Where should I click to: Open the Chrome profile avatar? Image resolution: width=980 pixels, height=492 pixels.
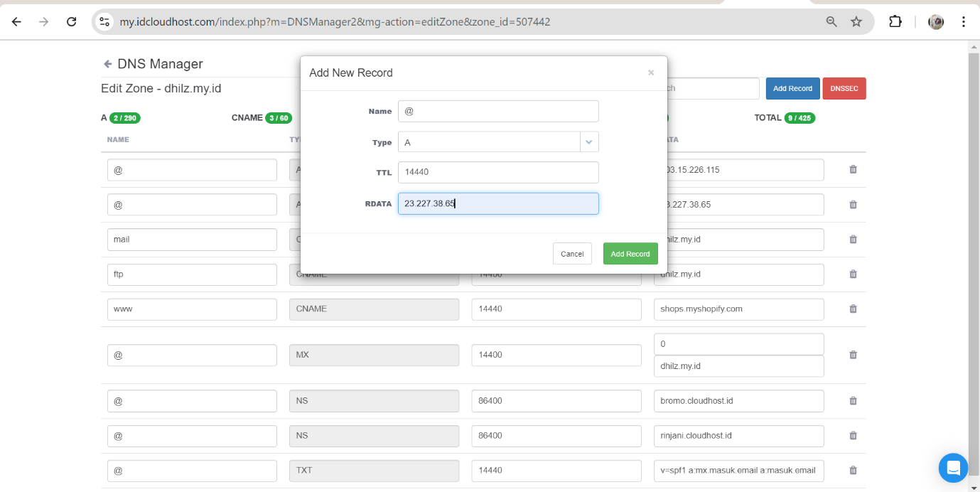coord(936,22)
